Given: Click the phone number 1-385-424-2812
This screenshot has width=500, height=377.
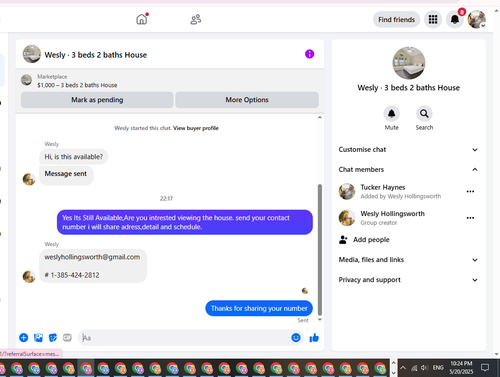Looking at the screenshot, I should [x=75, y=275].
